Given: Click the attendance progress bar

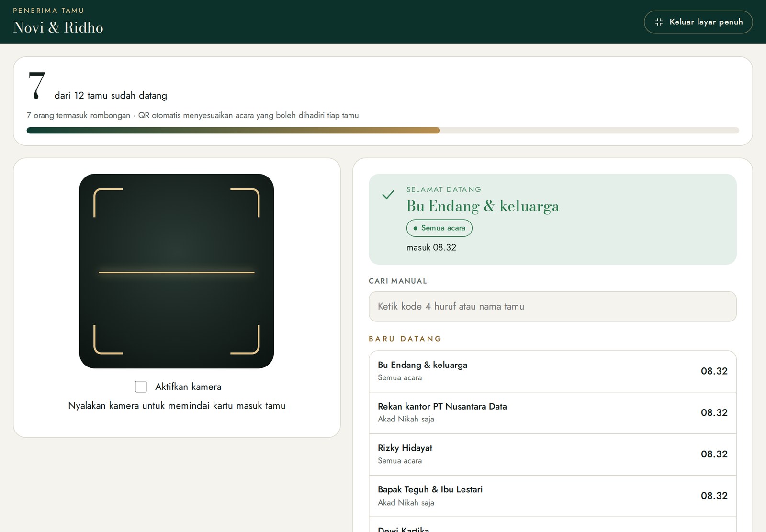Looking at the screenshot, I should click(x=383, y=131).
